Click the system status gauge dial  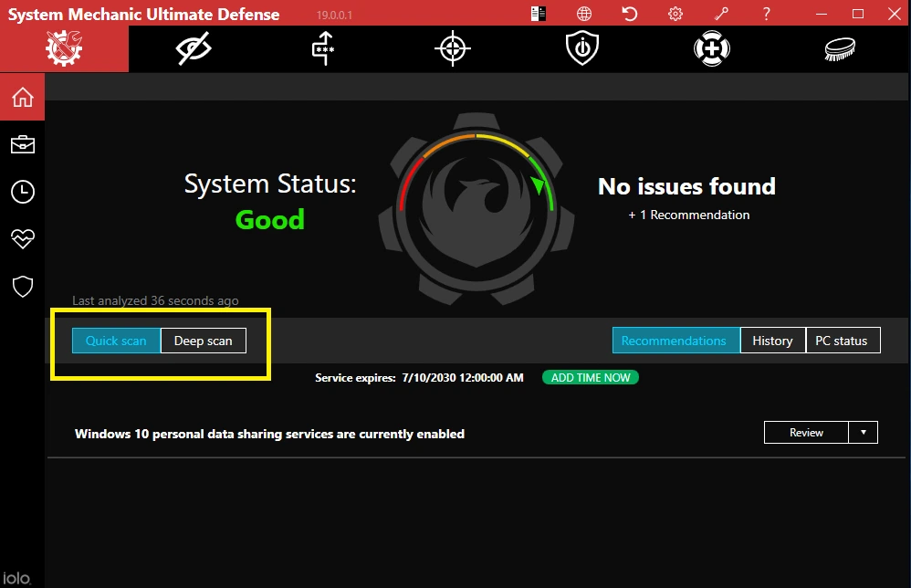tap(476, 208)
